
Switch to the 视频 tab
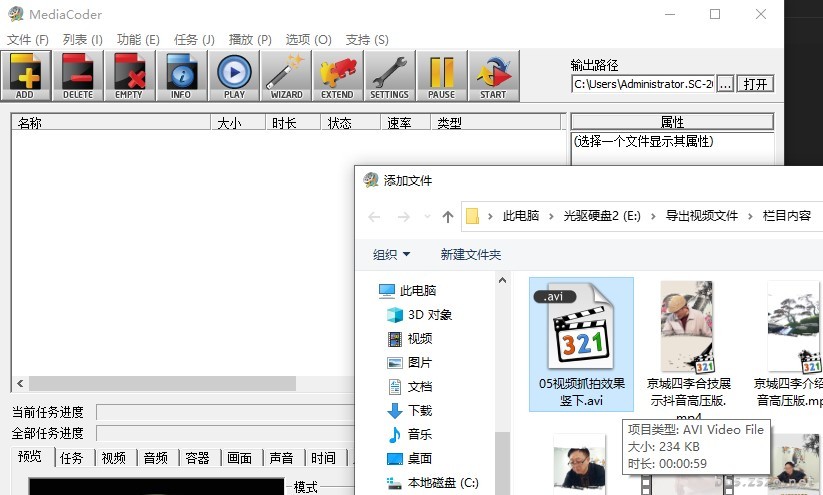[x=114, y=458]
